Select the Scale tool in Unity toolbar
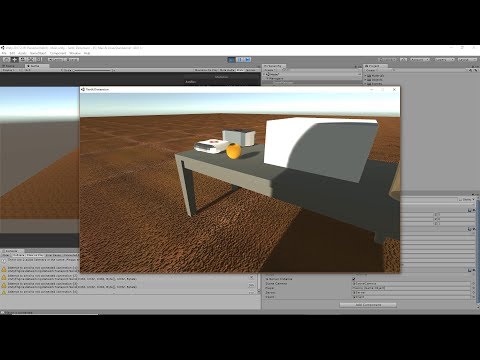480x360 pixels. tap(30, 59)
